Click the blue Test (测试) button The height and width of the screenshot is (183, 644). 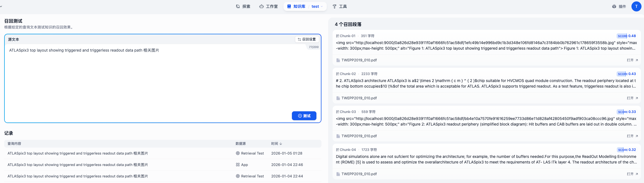[304, 116]
